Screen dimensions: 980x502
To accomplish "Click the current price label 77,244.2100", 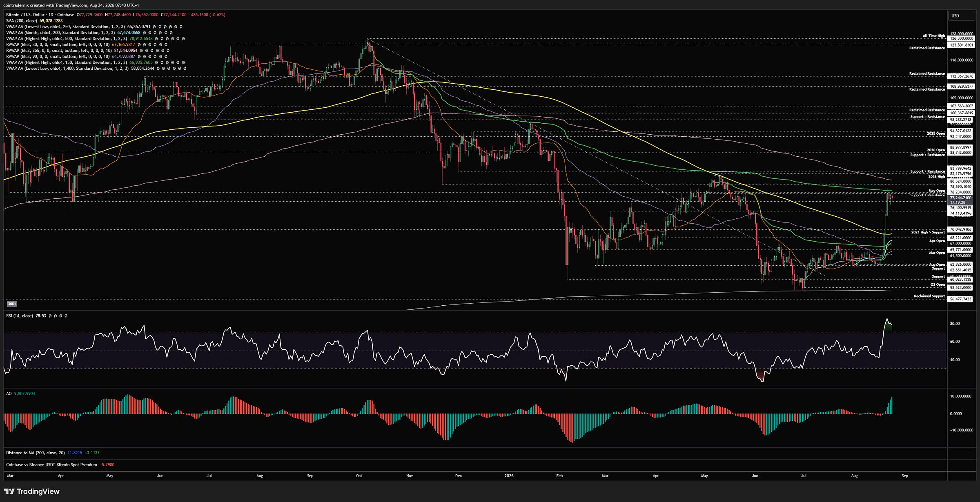I will click(960, 198).
